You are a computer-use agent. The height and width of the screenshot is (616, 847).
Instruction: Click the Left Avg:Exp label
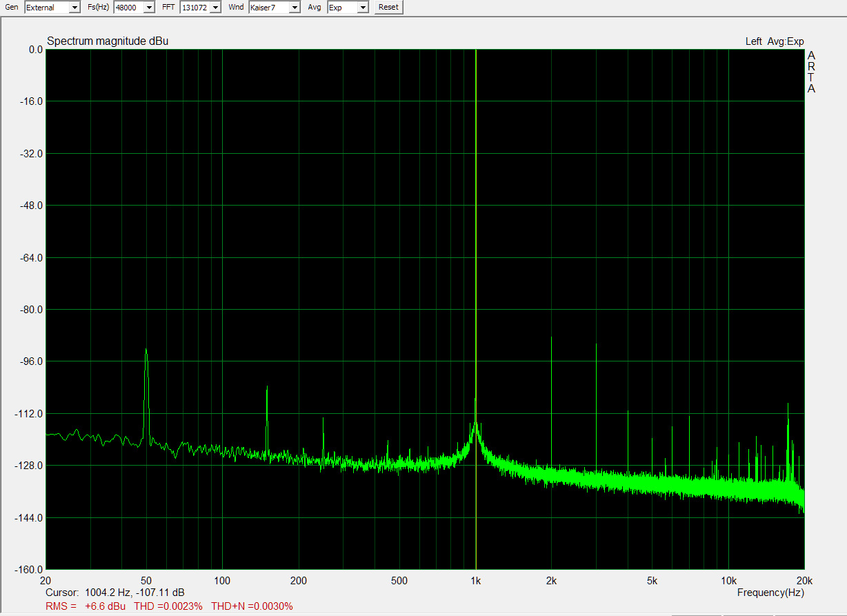tap(775, 41)
